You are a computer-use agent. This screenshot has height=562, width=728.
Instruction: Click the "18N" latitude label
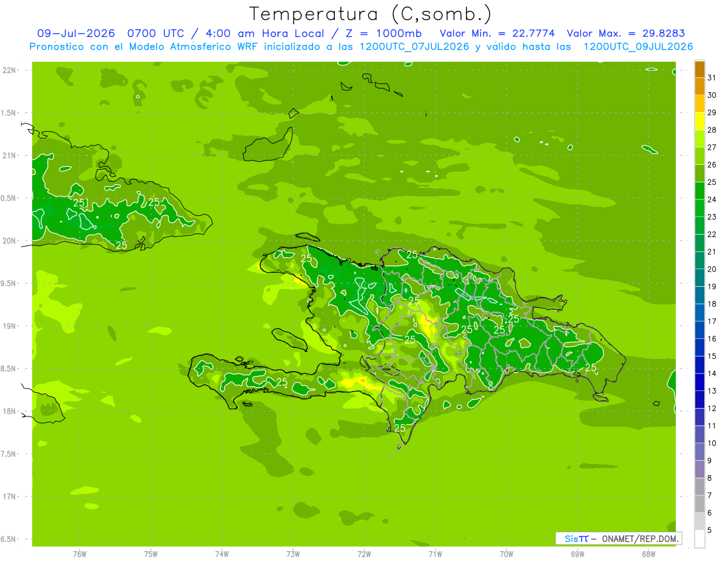[x=8, y=411]
